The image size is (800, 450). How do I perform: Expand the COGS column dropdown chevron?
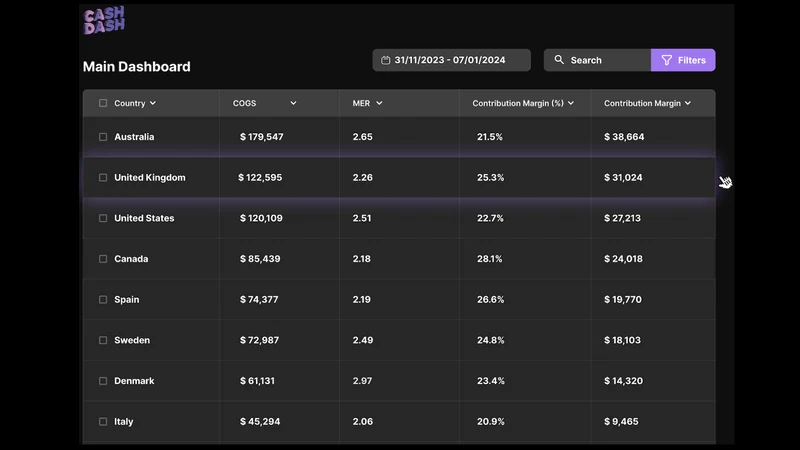(293, 103)
